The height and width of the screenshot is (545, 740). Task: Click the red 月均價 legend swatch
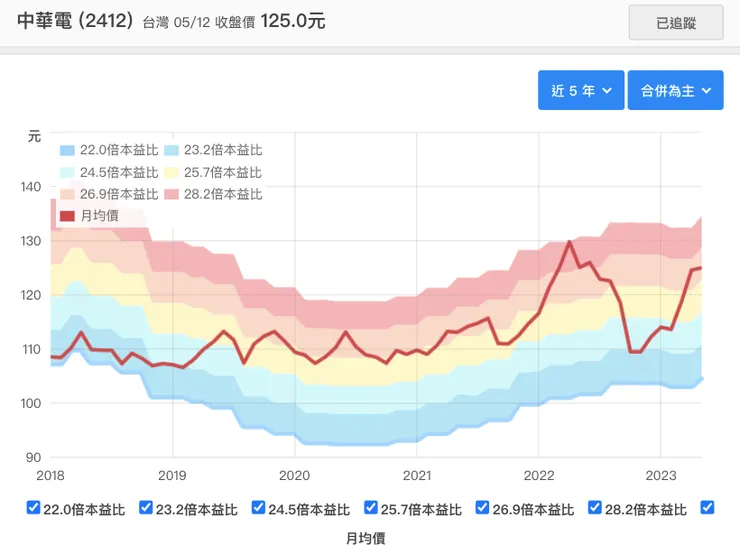[67, 216]
